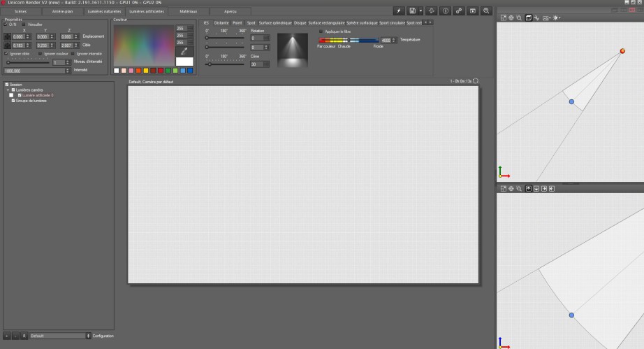This screenshot has width=644, height=349.
Task: Toggle the O/N light checkbox
Action: 6,24
